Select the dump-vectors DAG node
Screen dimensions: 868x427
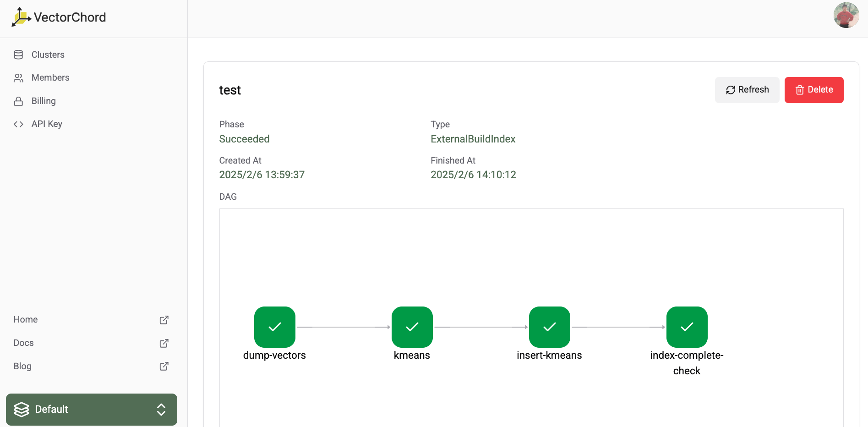pyautogui.click(x=274, y=327)
